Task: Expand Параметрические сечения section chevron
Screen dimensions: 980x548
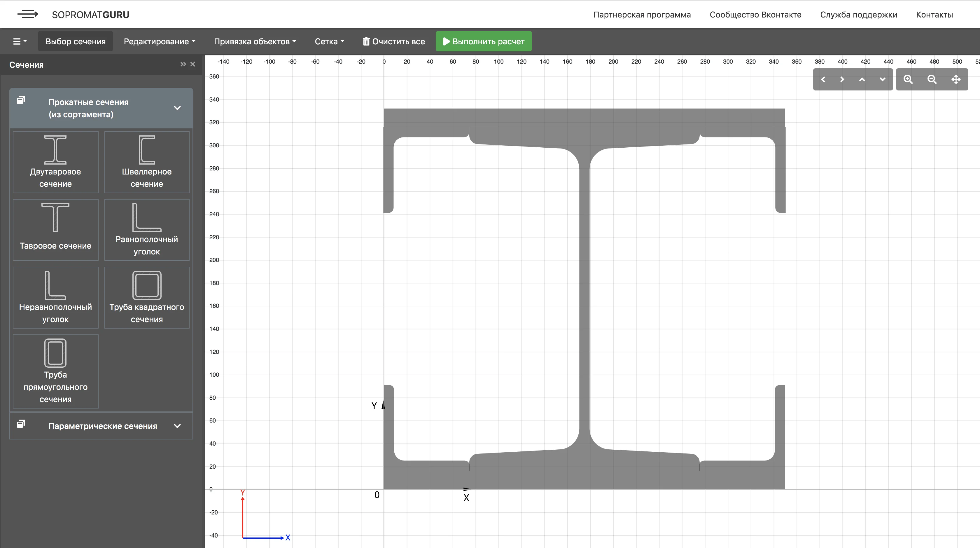Action: (x=177, y=426)
